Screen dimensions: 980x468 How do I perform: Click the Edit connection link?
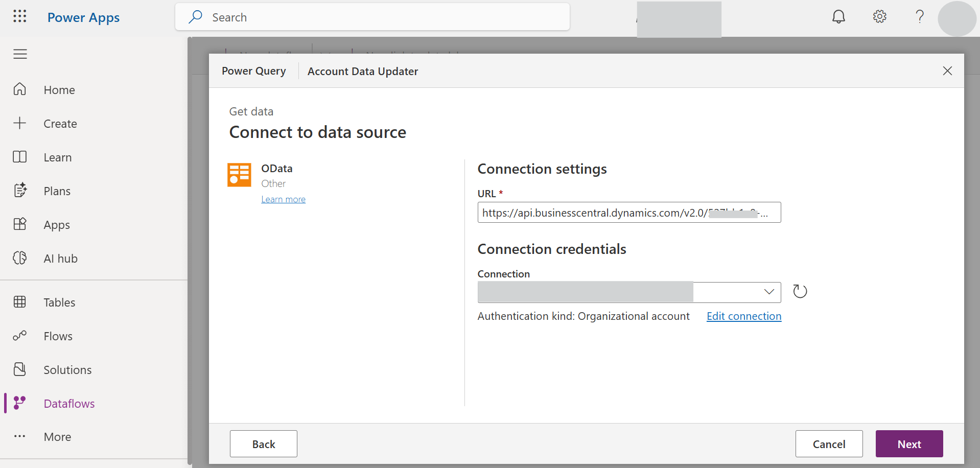coord(743,316)
